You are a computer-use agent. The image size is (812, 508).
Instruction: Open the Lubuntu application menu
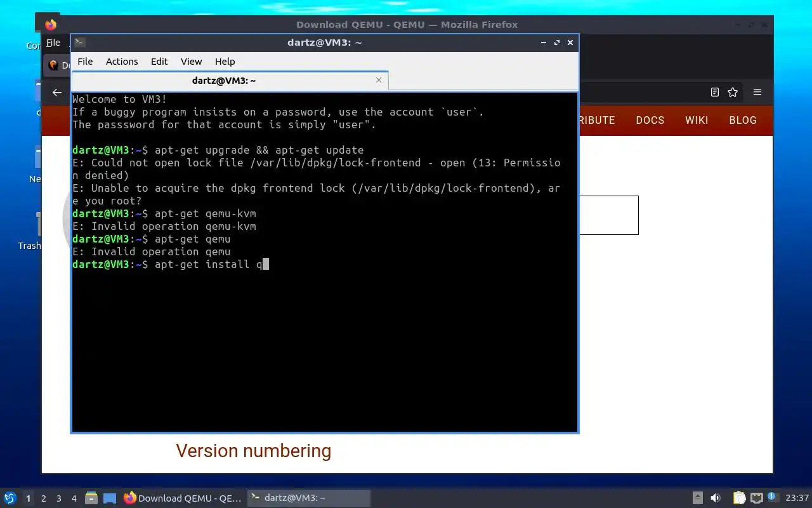(x=10, y=498)
